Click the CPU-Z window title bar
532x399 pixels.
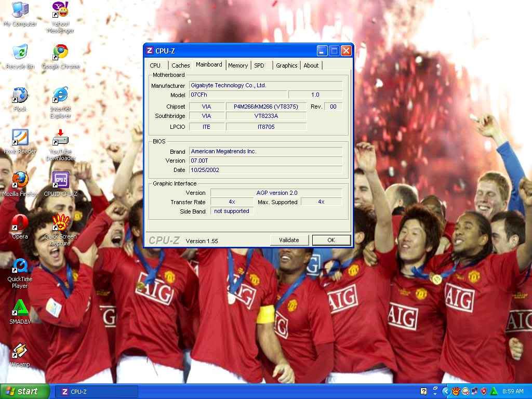[x=248, y=51]
